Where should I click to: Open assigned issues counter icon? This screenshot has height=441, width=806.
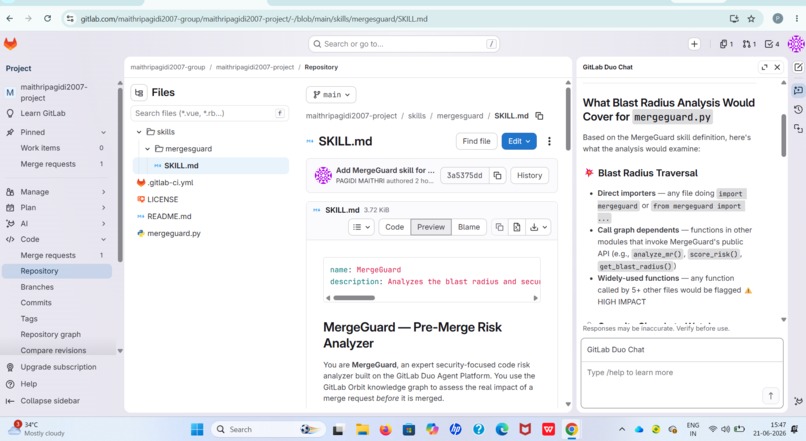tap(726, 44)
